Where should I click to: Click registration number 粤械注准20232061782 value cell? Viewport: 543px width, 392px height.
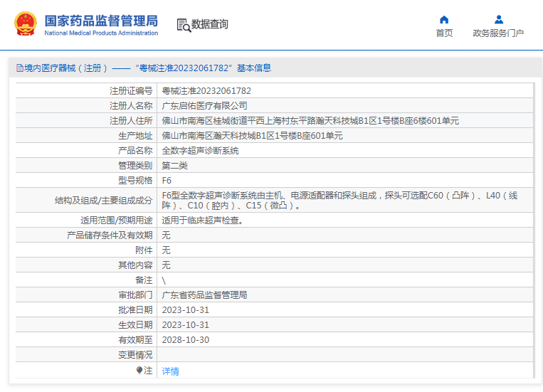pyautogui.click(x=206, y=91)
